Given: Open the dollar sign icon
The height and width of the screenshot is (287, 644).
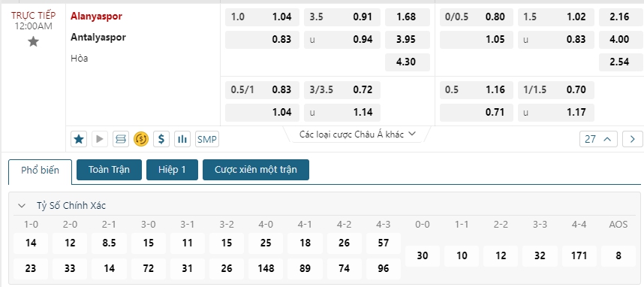Looking at the screenshot, I should [x=161, y=140].
